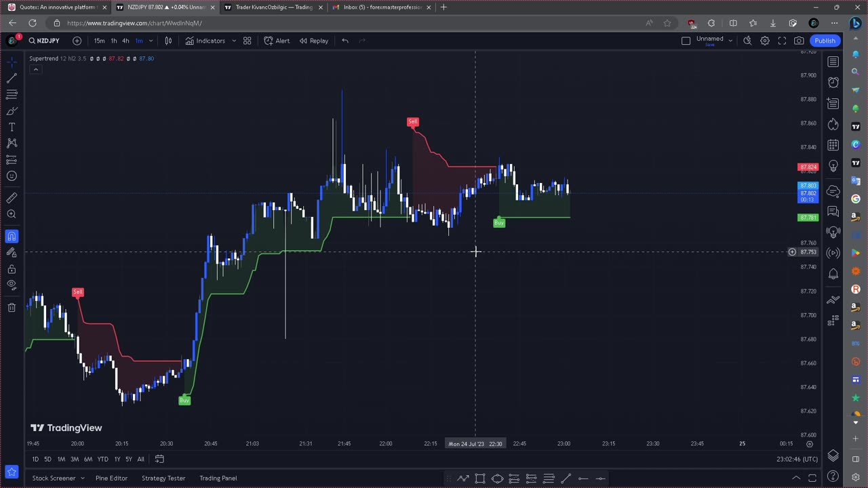This screenshot has height=488, width=868.
Task: Click the UTC clock timezone display
Action: [x=797, y=459]
